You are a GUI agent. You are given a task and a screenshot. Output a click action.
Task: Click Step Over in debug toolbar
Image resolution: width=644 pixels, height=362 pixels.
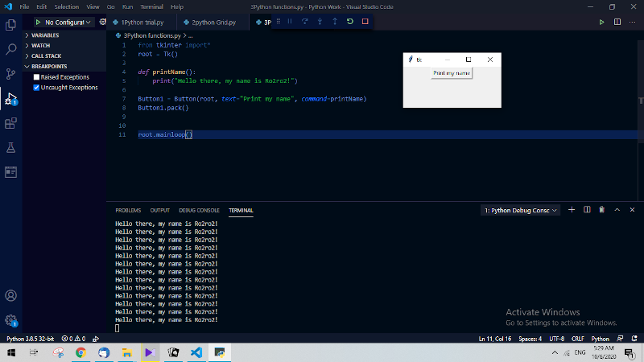click(305, 22)
